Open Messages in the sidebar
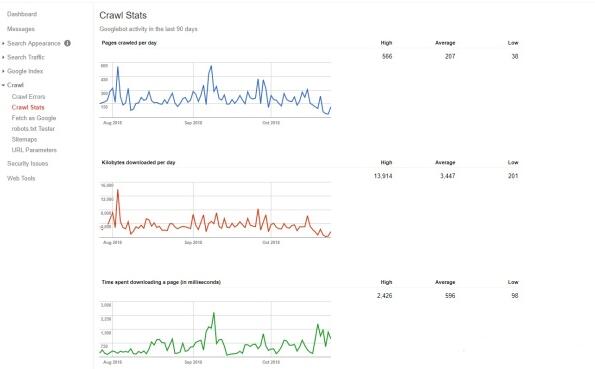The width and height of the screenshot is (595, 369). [x=21, y=29]
